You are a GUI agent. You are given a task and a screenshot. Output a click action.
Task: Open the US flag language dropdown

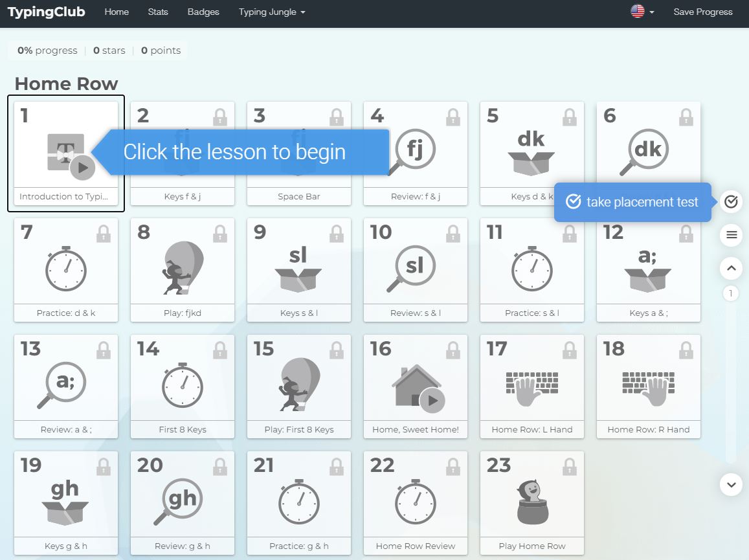642,12
